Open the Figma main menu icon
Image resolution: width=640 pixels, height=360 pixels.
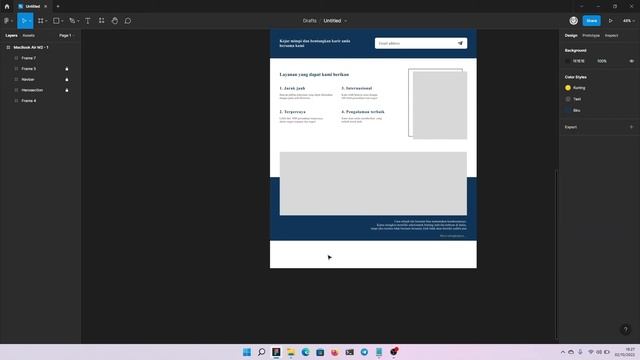[x=7, y=21]
